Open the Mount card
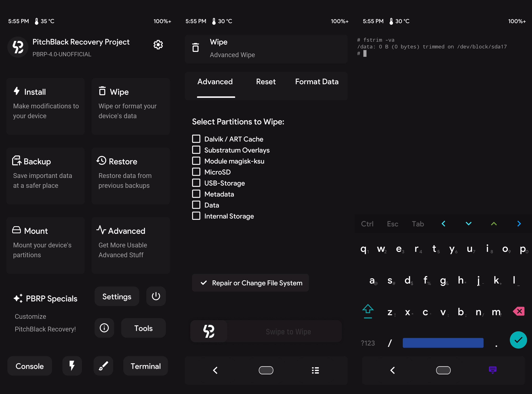 (46, 245)
